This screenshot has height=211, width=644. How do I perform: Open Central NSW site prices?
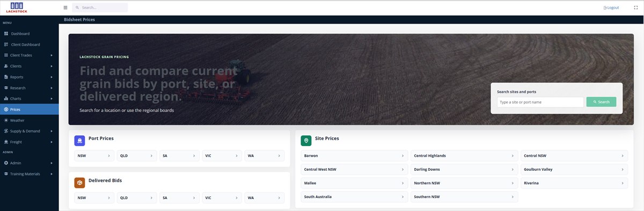point(574,156)
